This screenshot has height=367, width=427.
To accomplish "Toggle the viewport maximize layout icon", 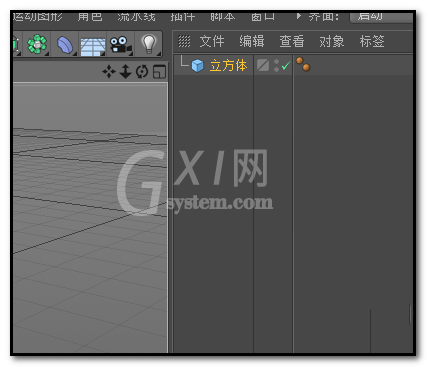I will click(x=159, y=72).
